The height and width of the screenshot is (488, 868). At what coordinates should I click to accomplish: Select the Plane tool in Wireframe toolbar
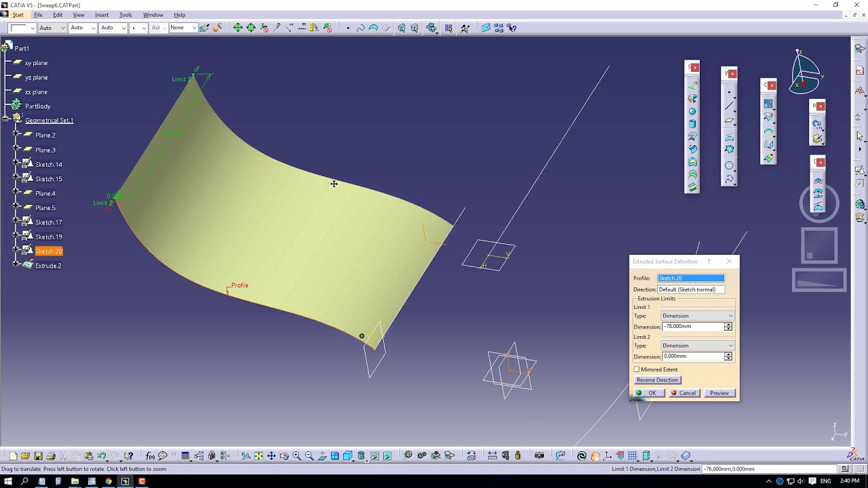click(x=729, y=120)
